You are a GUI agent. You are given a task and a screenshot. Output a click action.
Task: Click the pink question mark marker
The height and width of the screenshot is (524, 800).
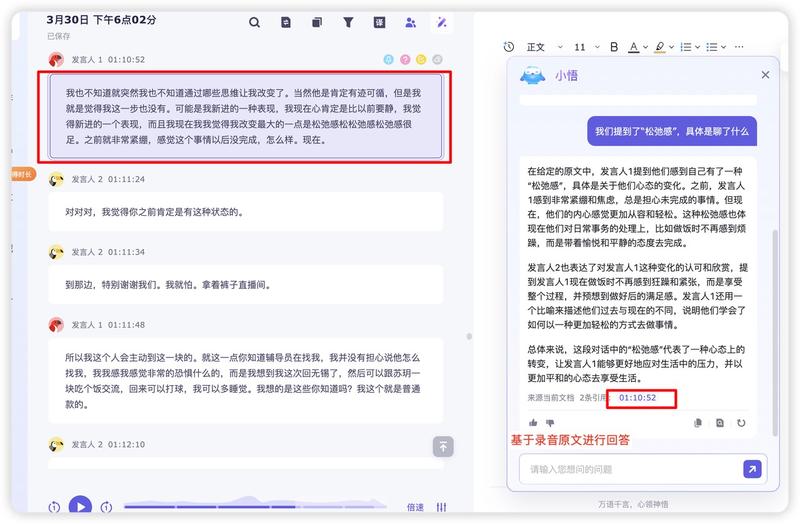405,60
